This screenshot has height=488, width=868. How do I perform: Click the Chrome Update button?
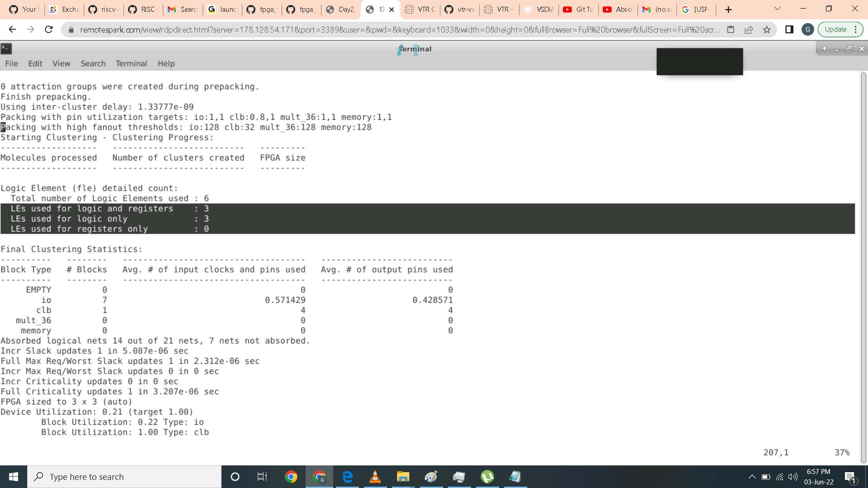(835, 29)
